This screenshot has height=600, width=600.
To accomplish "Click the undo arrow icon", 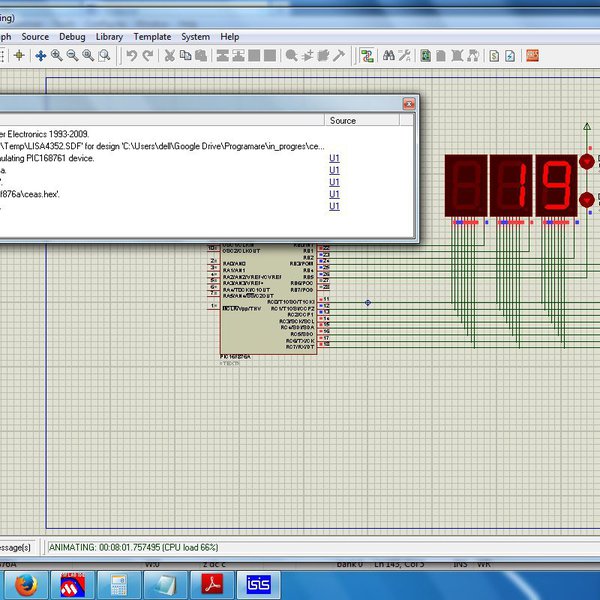I will 131,55.
